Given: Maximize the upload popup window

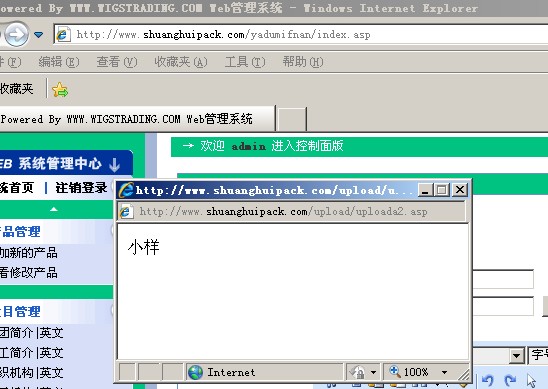Looking at the screenshot, I should [442, 190].
